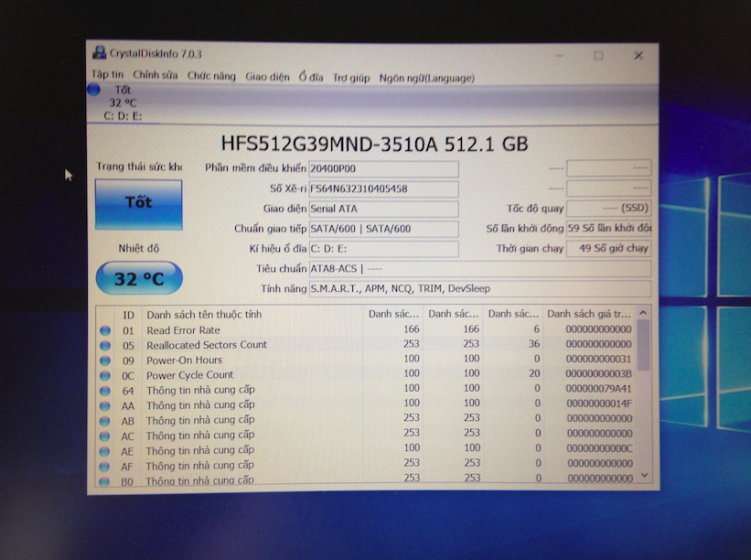Click status icon of Read Error Rate row
751x560 pixels.
point(105,330)
